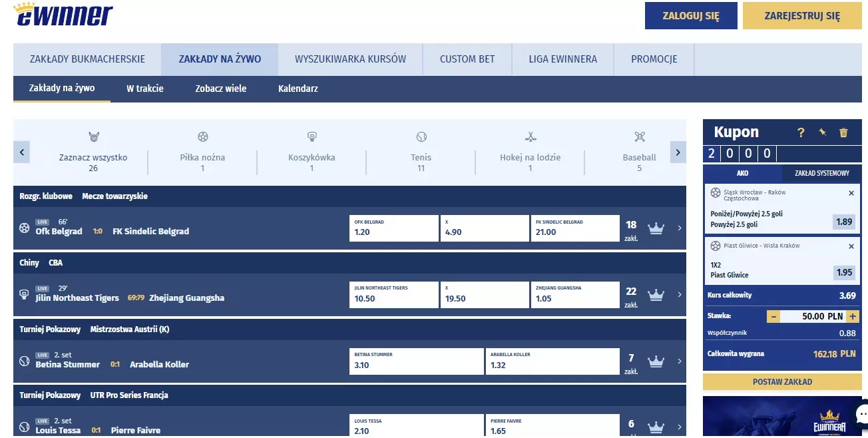The image size is (868, 438).
Task: Open Promocje tab
Action: 654,59
